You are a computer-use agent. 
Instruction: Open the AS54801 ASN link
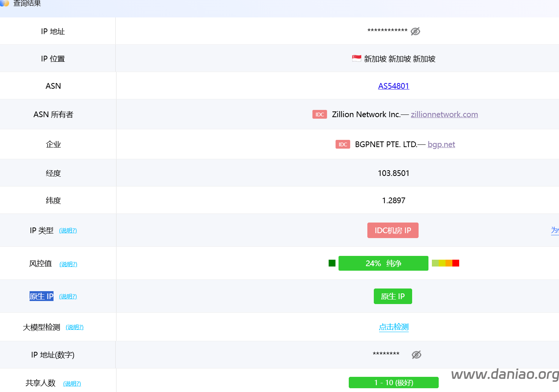click(x=394, y=86)
